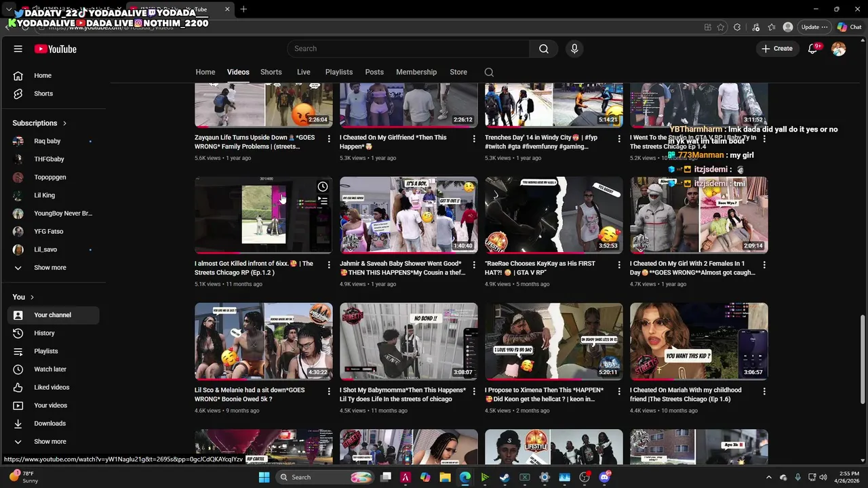Open Liked videos in the sidebar
The height and width of the screenshot is (488, 868).
point(53,387)
